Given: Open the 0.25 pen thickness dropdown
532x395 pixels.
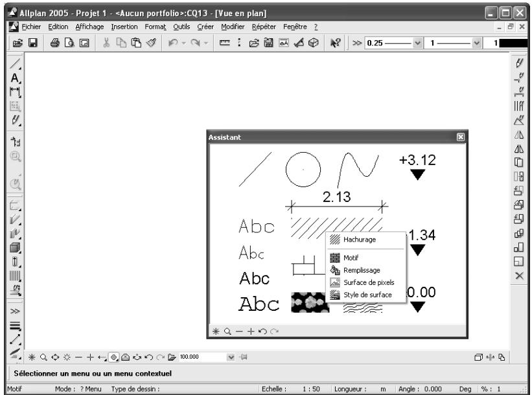Looking at the screenshot, I should coord(418,43).
